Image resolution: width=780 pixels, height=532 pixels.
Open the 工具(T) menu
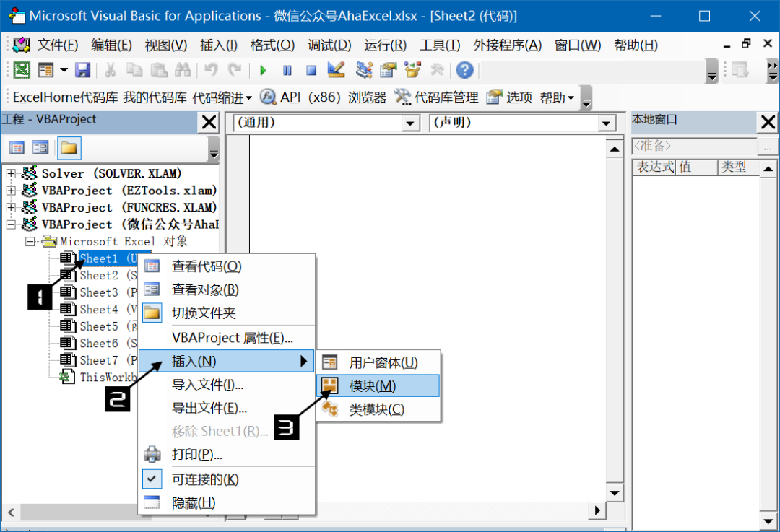click(441, 45)
